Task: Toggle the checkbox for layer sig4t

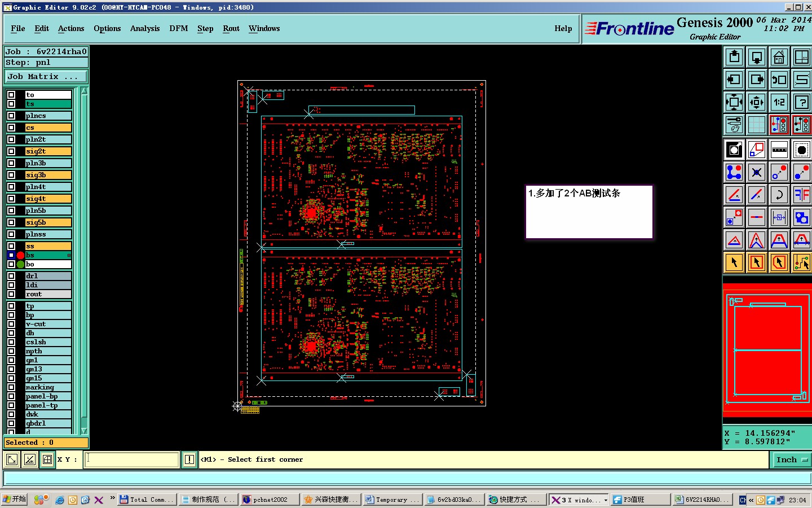Action: tap(11, 199)
